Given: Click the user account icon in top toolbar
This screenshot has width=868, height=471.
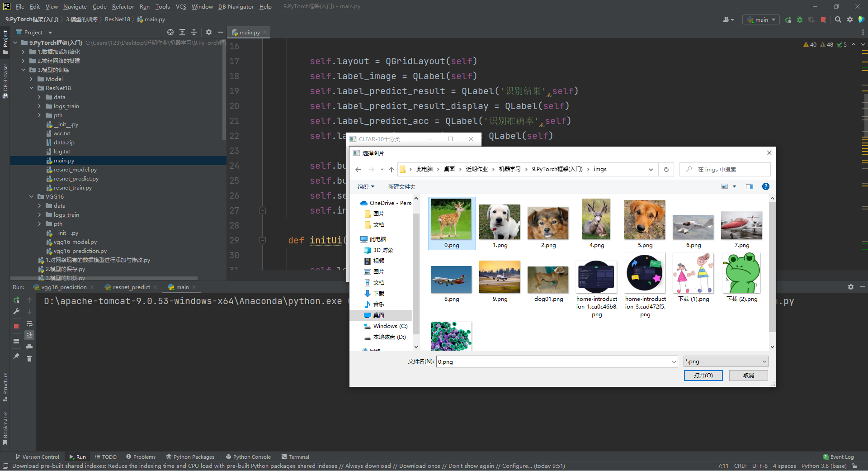Looking at the screenshot, I should (728, 19).
